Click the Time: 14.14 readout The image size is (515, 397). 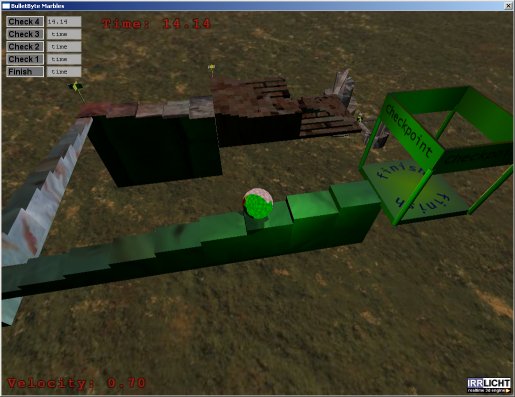[156, 24]
